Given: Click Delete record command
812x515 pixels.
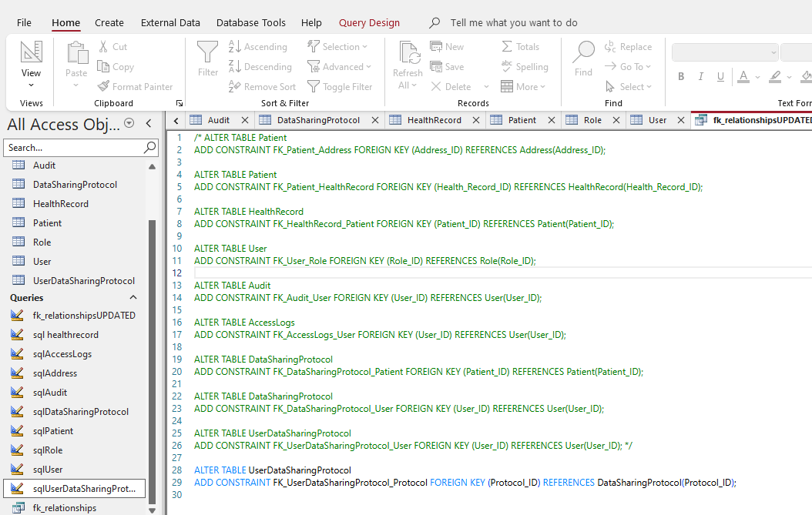Looking at the screenshot, I should [451, 87].
